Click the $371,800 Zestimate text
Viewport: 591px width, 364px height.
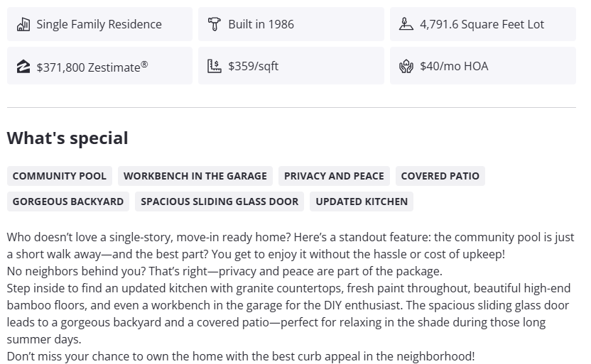(x=92, y=67)
